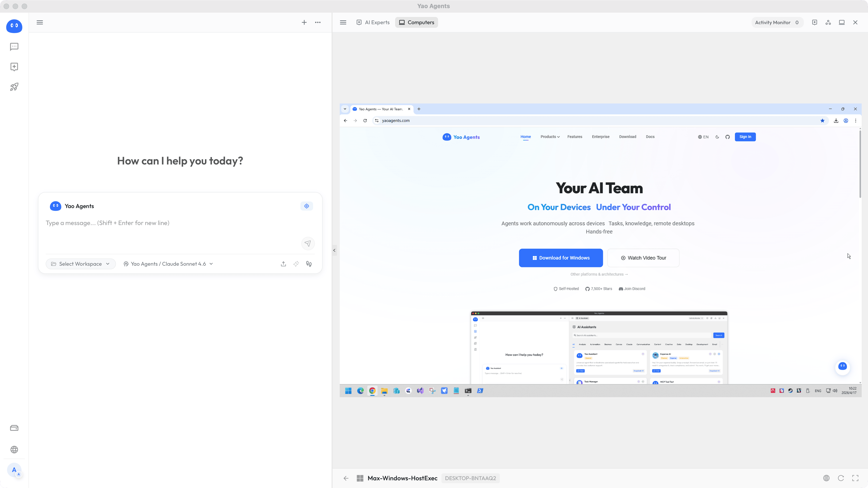This screenshot has width=868, height=488.
Task: Open Chrome three-dot menu in remote browser
Action: (856, 121)
